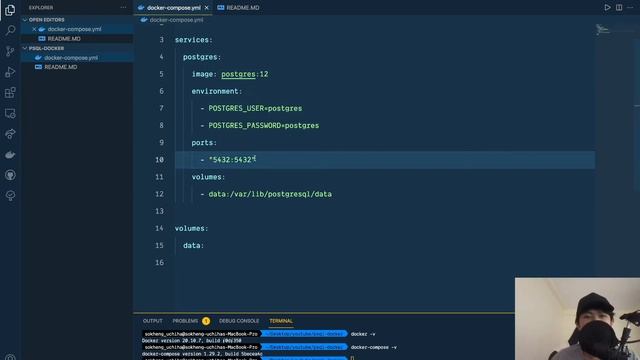
Task: Close the docker-compose.yml editor tab
Action: click(207, 8)
